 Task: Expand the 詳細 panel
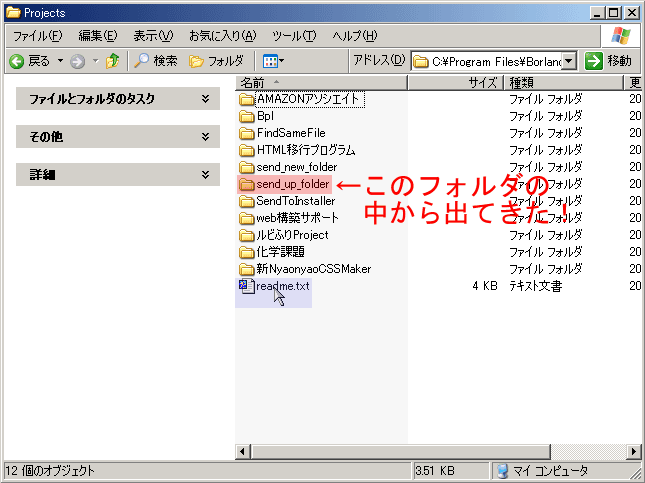pos(205,174)
